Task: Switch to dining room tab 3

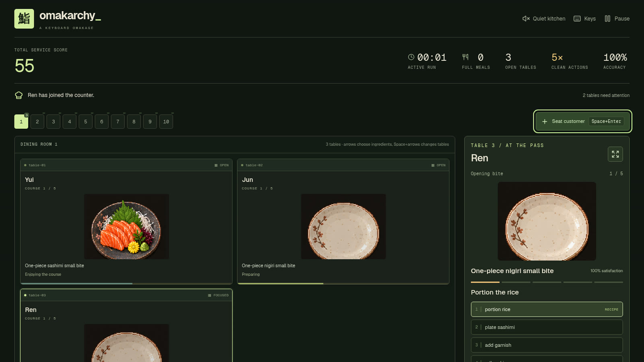Action: click(x=54, y=121)
